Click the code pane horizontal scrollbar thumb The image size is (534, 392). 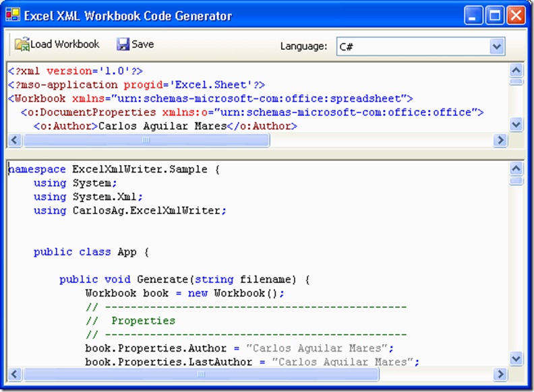click(201, 374)
